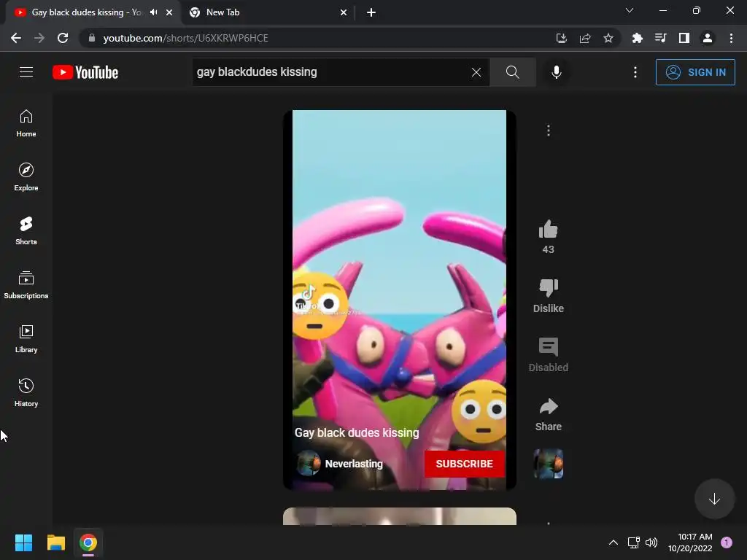Click the install app icon in address bar
The width and height of the screenshot is (747, 560).
(562, 38)
